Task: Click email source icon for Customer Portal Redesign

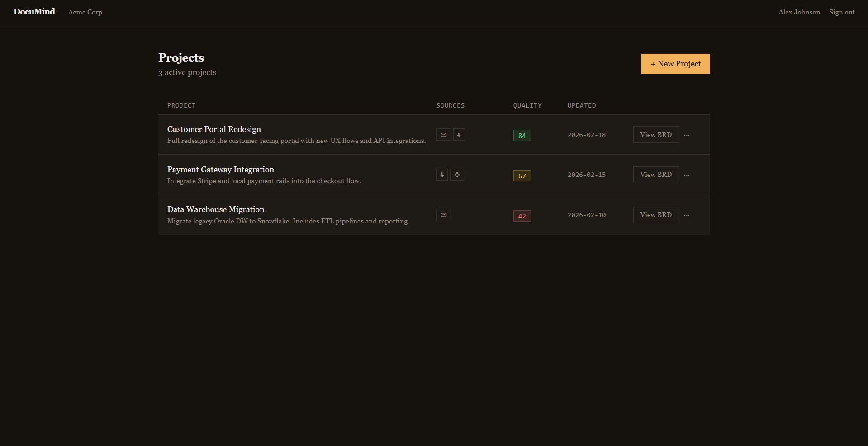Action: coord(443,135)
